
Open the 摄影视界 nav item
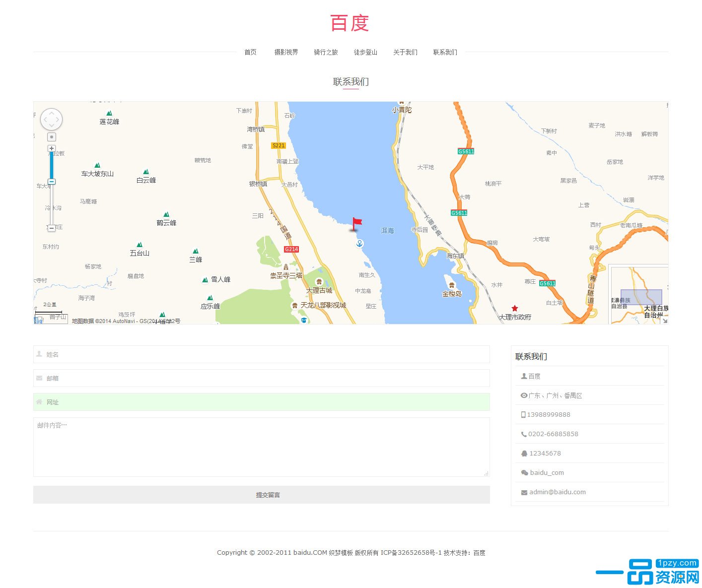[x=286, y=52]
